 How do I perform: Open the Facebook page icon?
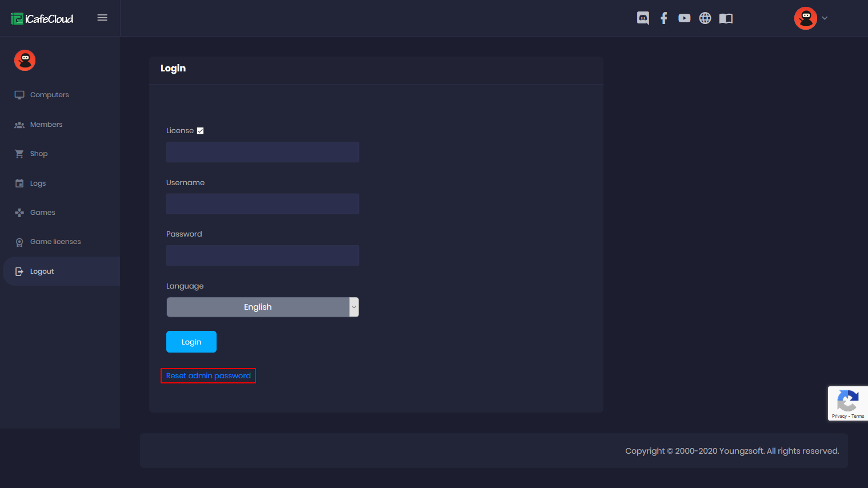[663, 18]
